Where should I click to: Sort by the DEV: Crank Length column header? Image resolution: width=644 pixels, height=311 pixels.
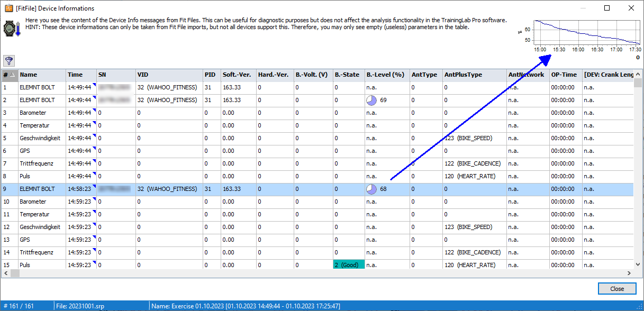tap(608, 75)
